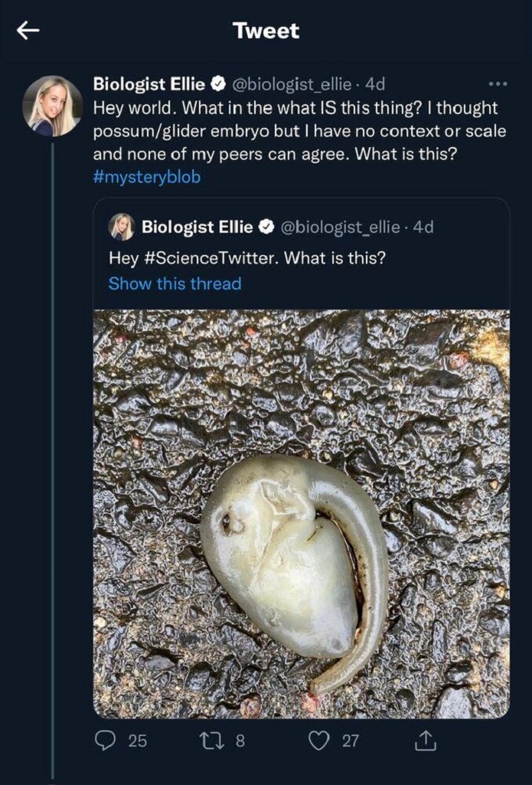Tap the share upload icon
This screenshot has height=785, width=532.
click(425, 741)
